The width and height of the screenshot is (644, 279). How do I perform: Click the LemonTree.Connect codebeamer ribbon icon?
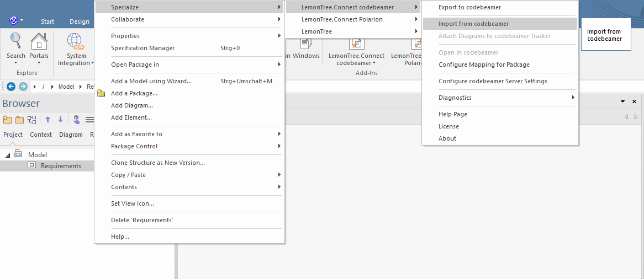point(356,43)
